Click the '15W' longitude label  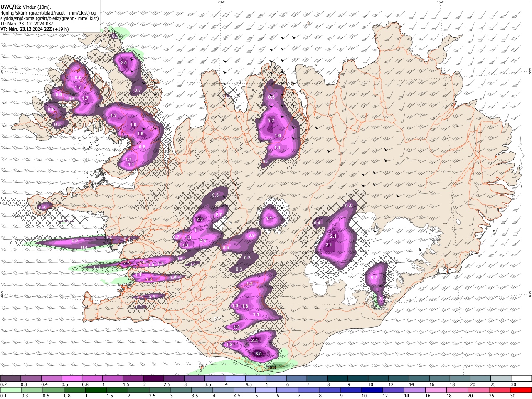click(x=440, y=2)
